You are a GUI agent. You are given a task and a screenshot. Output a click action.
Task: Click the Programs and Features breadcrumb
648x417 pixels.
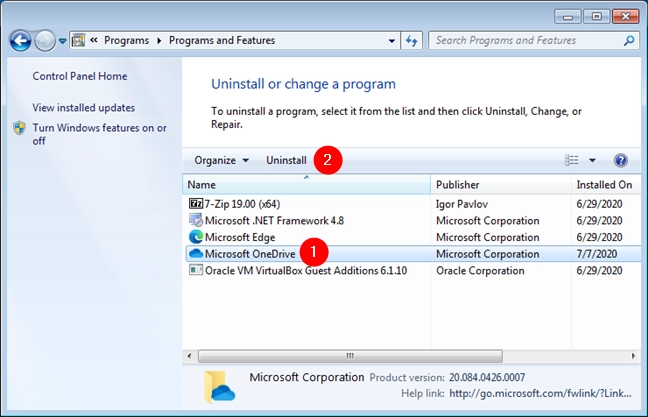click(x=222, y=41)
